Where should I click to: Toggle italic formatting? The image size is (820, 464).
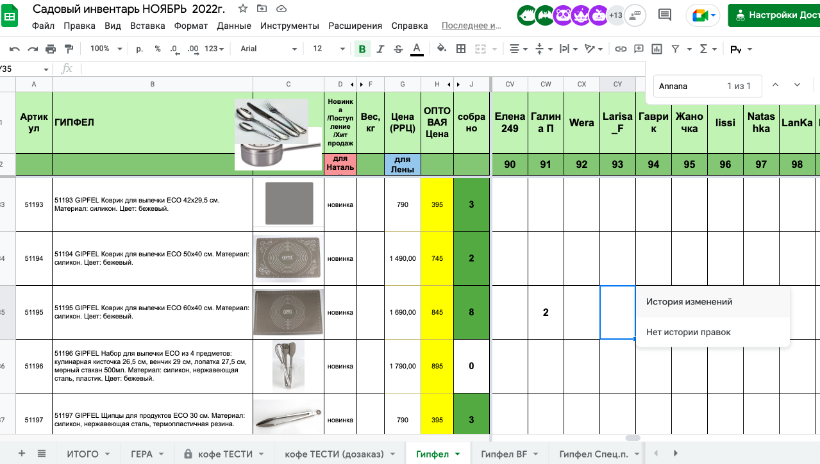click(380, 48)
